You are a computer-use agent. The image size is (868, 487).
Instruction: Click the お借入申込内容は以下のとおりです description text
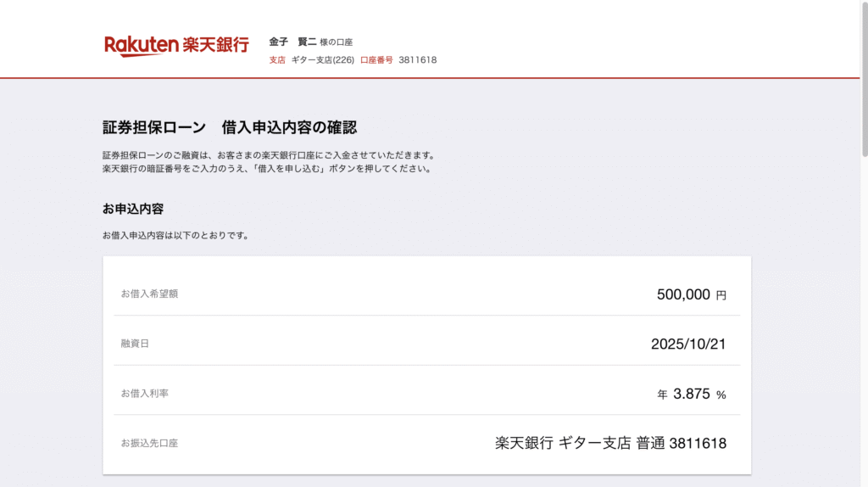coord(175,235)
